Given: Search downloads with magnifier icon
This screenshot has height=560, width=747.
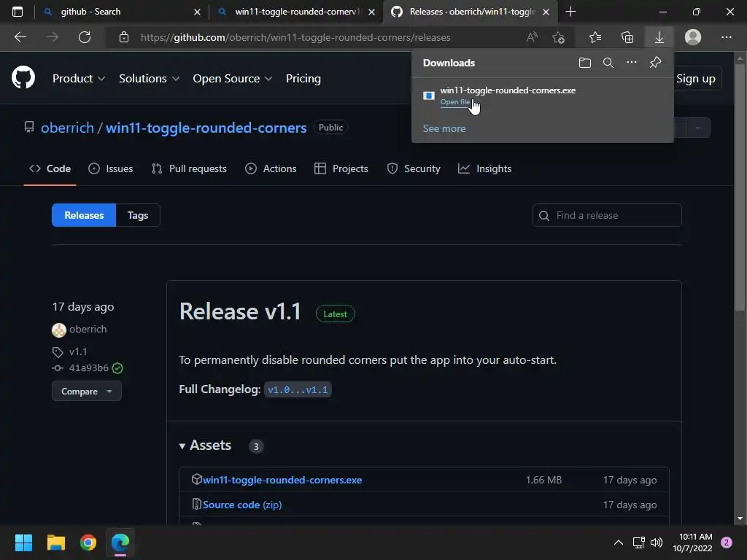Looking at the screenshot, I should pos(608,63).
